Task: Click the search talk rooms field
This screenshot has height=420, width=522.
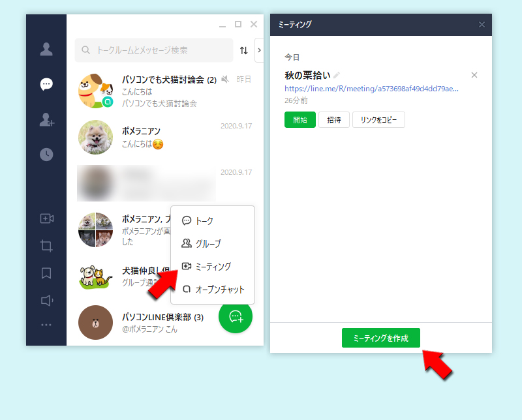Action: pos(154,50)
